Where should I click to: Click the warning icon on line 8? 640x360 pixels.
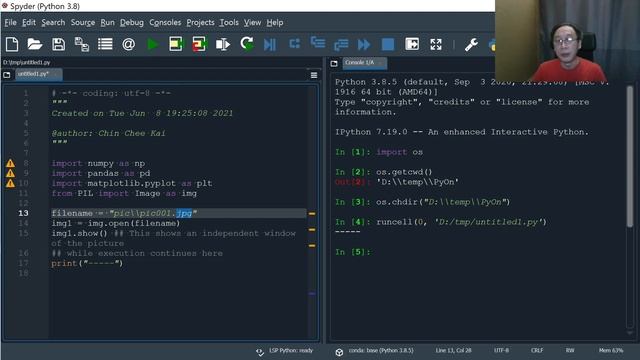10,163
